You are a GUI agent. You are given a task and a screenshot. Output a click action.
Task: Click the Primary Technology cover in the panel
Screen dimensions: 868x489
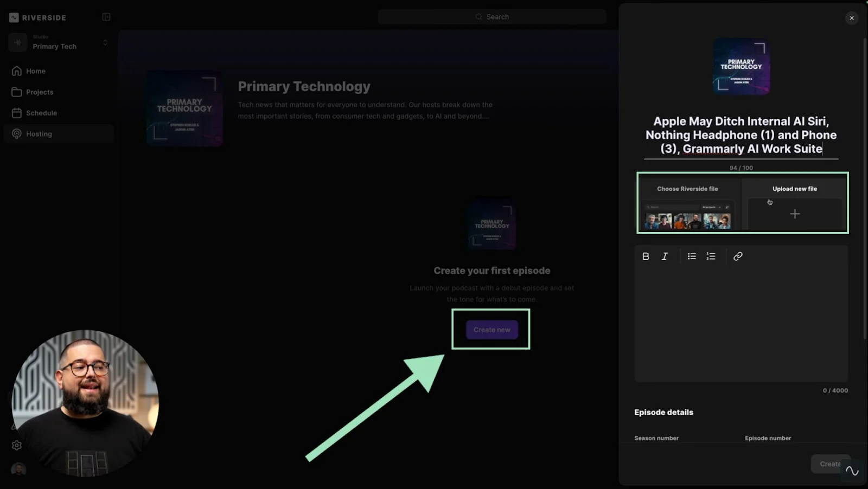point(741,67)
